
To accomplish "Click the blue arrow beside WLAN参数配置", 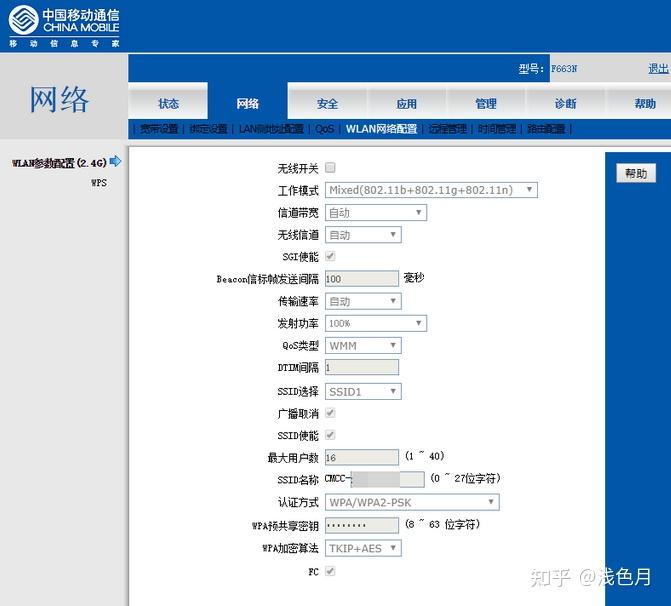I will (x=115, y=161).
